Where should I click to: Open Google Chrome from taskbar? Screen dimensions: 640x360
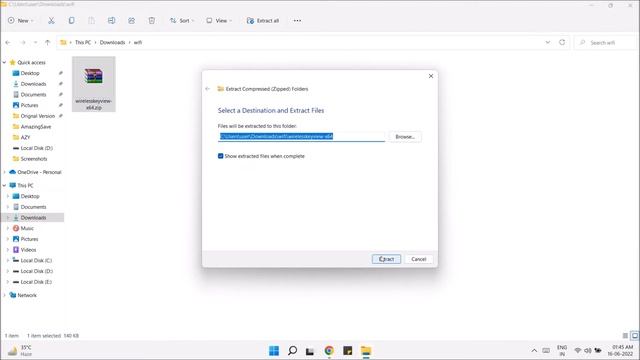(329, 350)
